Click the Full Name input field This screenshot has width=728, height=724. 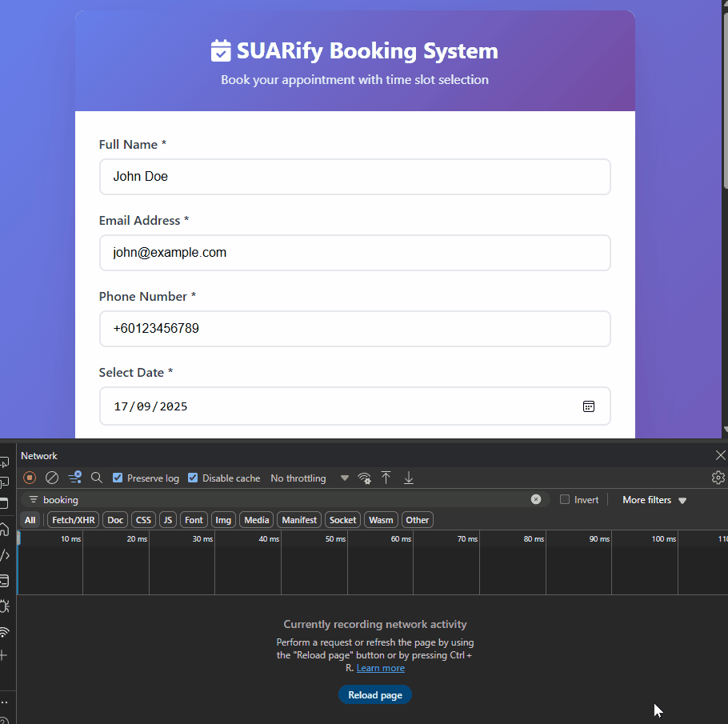coord(354,177)
